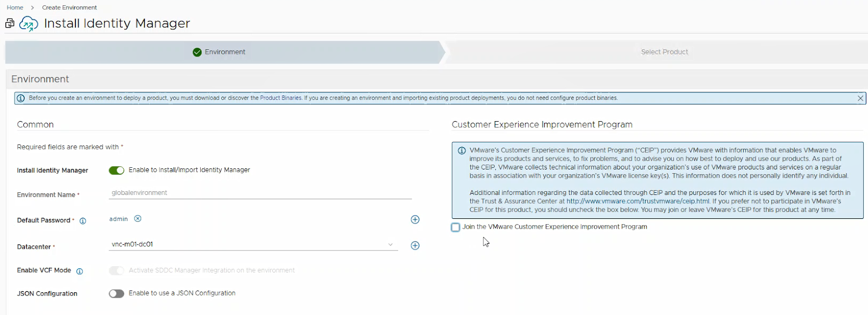Screen dimensions: 868x315
Task: Click the cloud Identity Manager logo icon
Action: 28,24
